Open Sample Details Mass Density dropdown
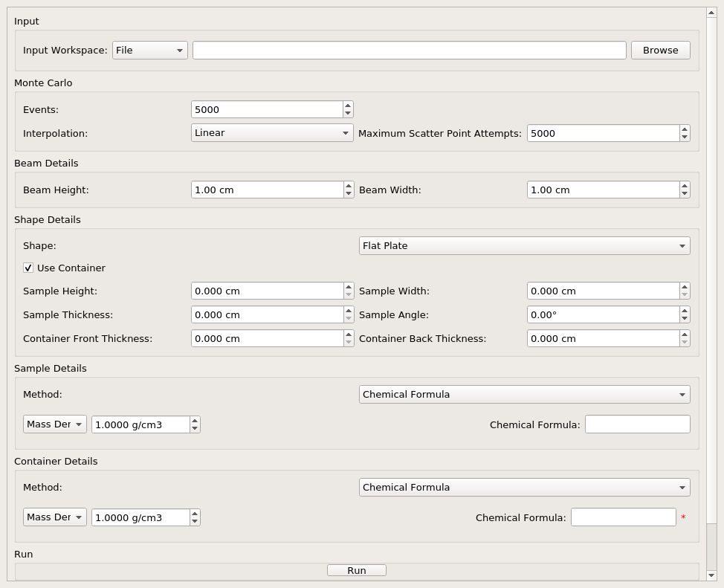Image resolution: width=724 pixels, height=588 pixels. click(x=55, y=424)
